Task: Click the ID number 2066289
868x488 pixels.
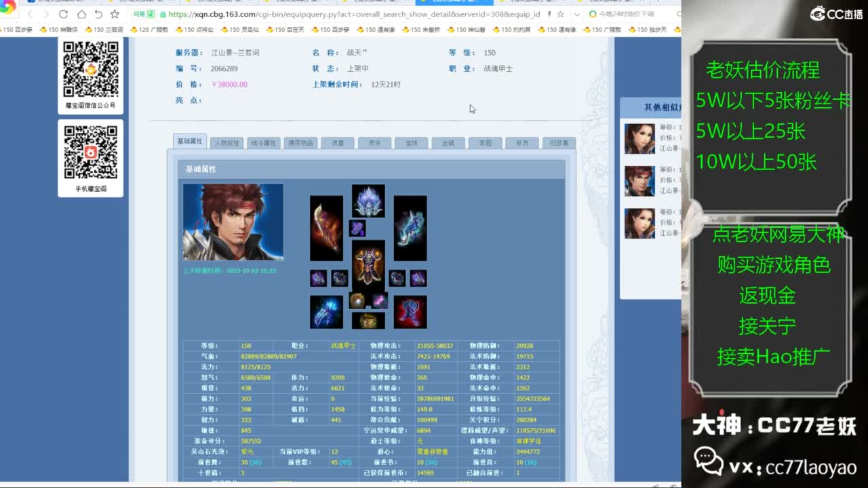Action: pos(224,68)
